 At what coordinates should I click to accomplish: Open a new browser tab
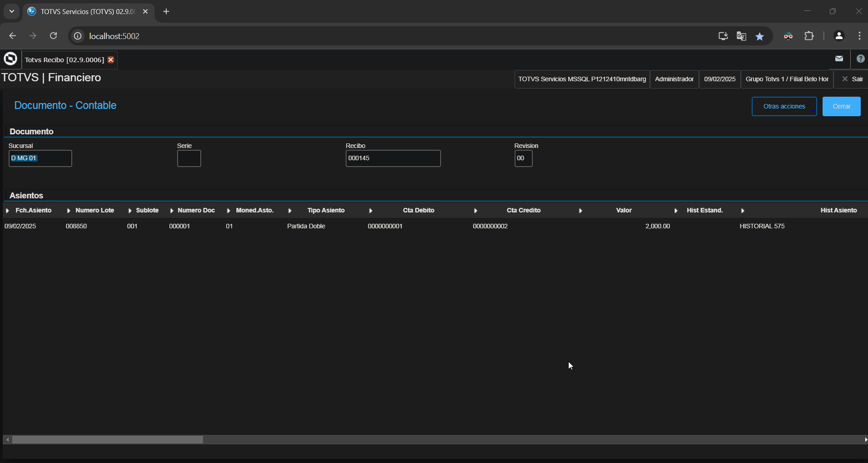pyautogui.click(x=166, y=12)
